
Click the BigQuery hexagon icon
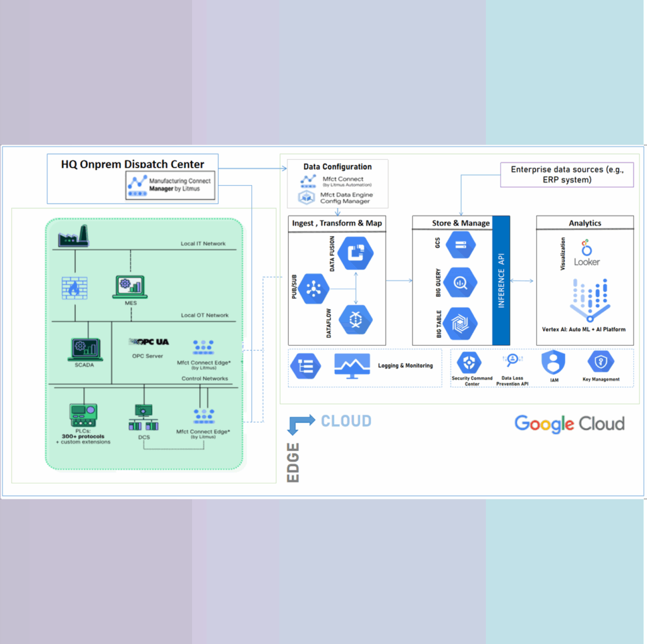460,283
